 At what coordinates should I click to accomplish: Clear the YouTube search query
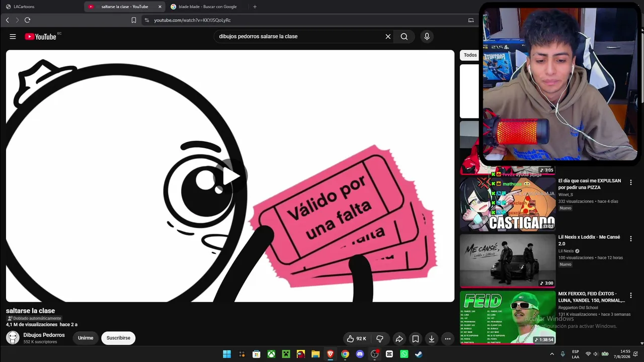388,36
